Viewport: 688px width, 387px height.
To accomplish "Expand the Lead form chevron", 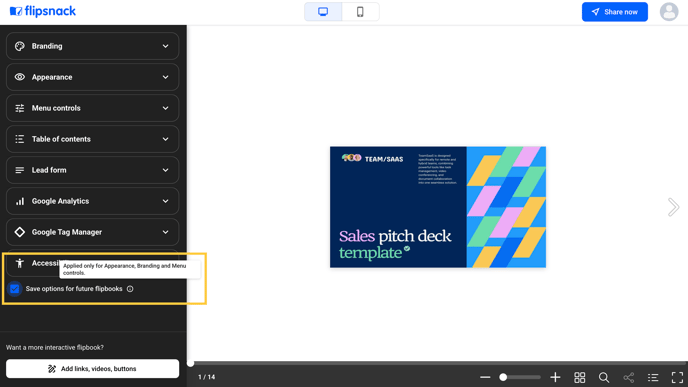I will tap(165, 170).
